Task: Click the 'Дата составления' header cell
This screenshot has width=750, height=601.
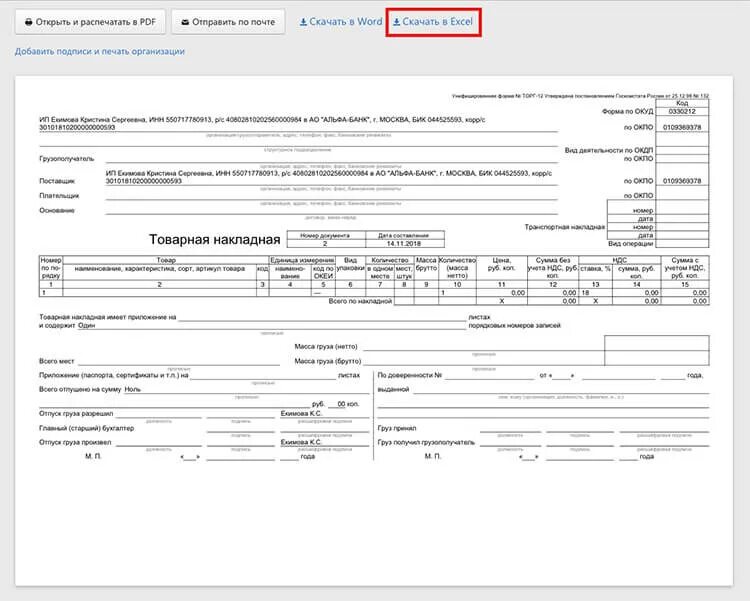Action: (405, 235)
